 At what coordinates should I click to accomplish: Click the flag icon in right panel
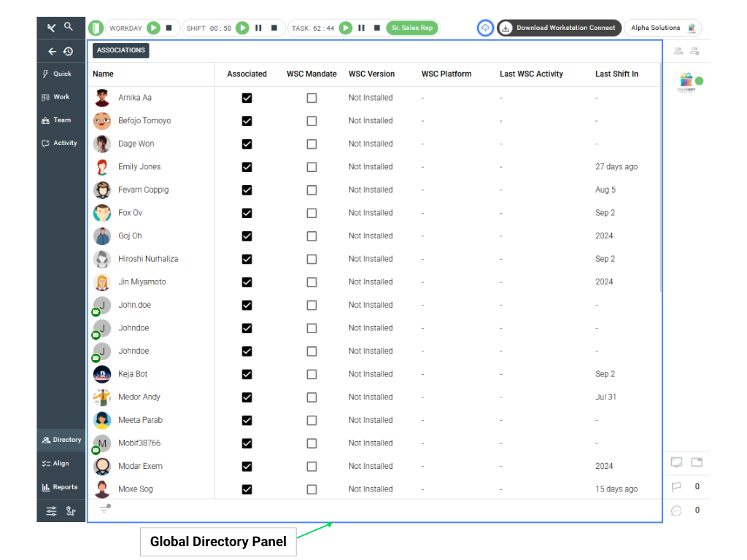[676, 487]
